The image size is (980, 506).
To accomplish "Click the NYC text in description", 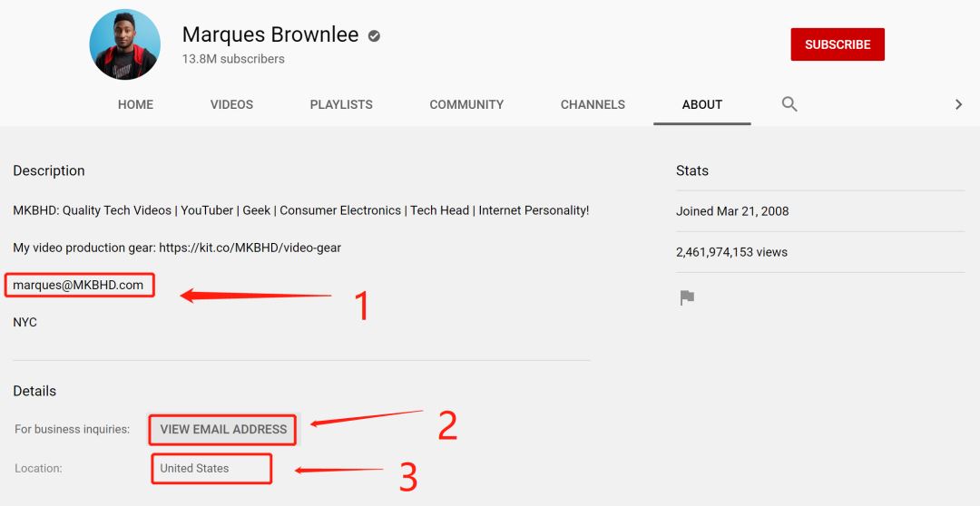I will click(25, 322).
